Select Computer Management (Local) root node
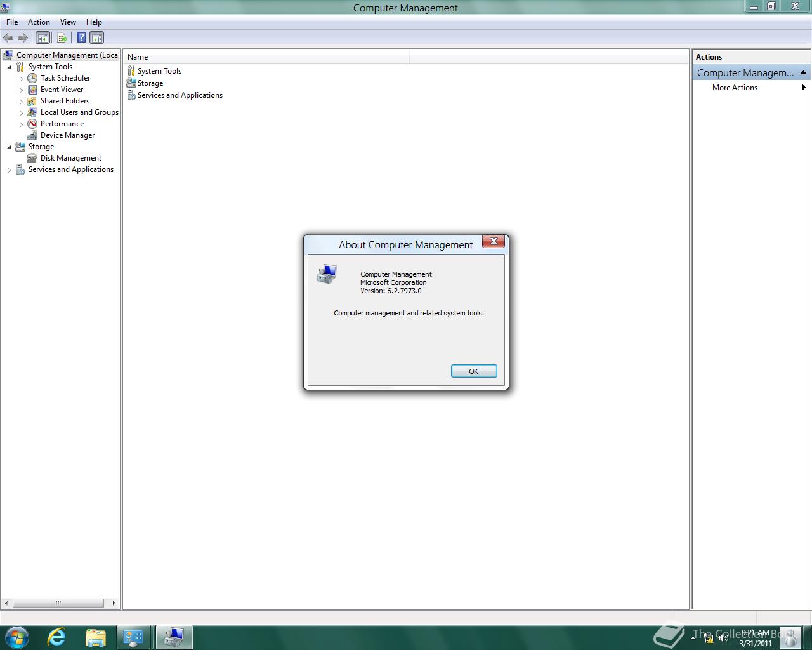This screenshot has height=650, width=812. pos(67,55)
